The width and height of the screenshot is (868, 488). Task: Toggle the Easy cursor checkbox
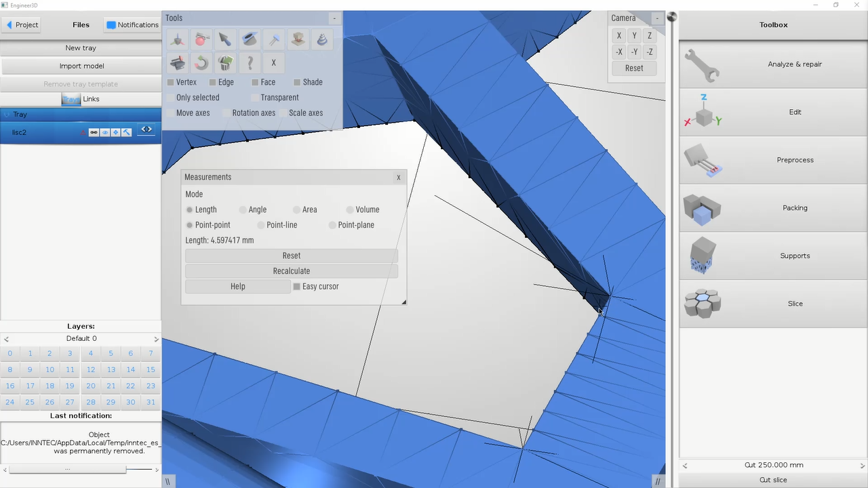tap(297, 287)
